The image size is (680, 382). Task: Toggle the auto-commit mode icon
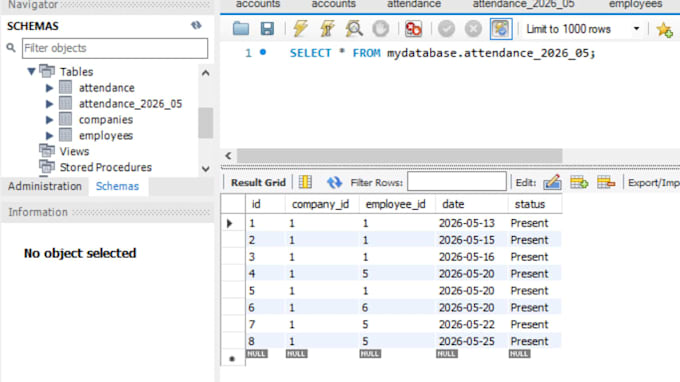[x=501, y=29]
